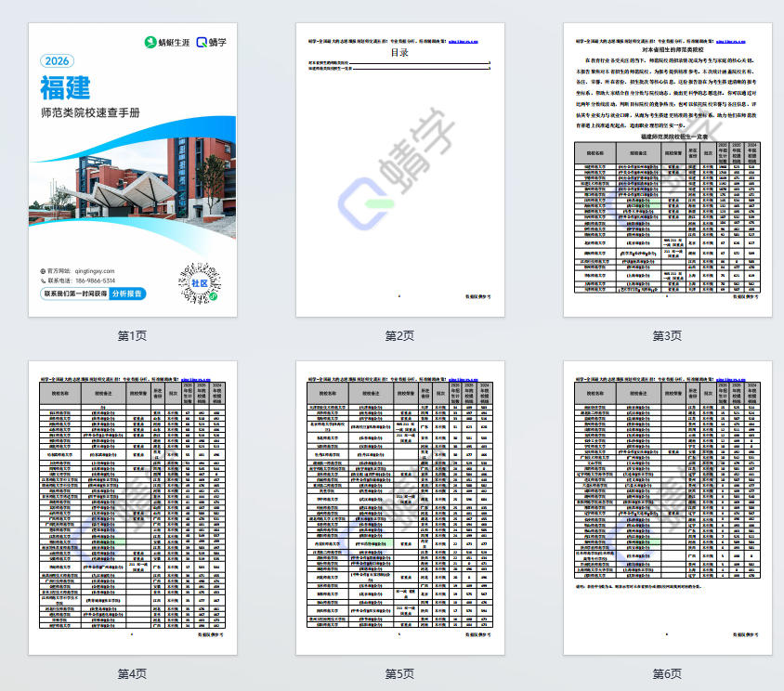Click the globe icon beside 官方网站
Screen dimensions: 784x691
pos(43,271)
